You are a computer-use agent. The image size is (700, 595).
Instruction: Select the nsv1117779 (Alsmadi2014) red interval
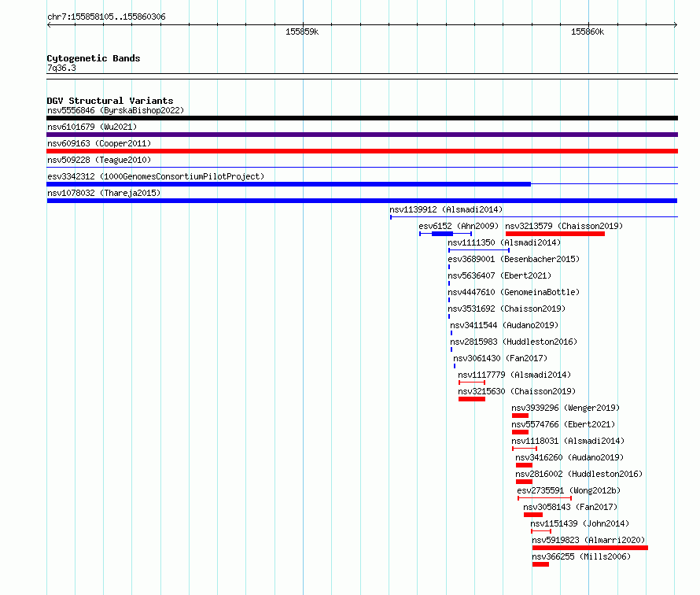(472, 382)
